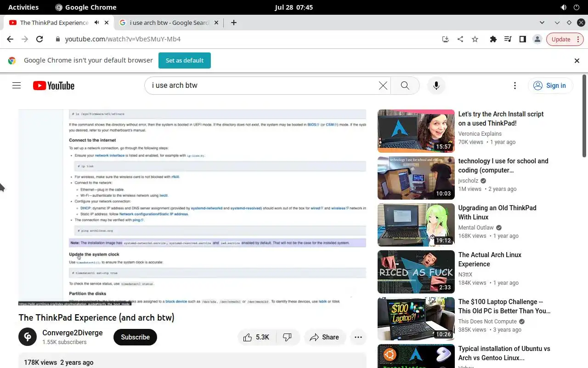
Task: Open the Activities overview
Action: coord(23,7)
